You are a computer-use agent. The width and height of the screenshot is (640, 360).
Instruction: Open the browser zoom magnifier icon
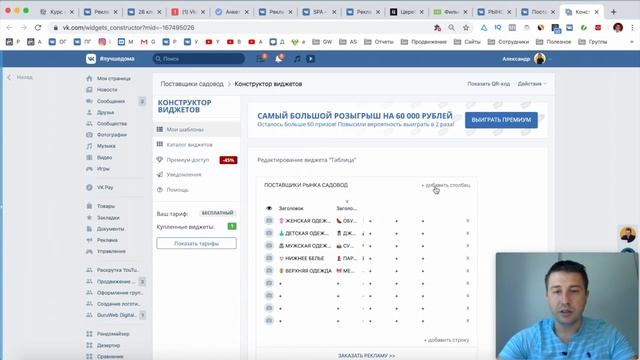[x=451, y=28]
